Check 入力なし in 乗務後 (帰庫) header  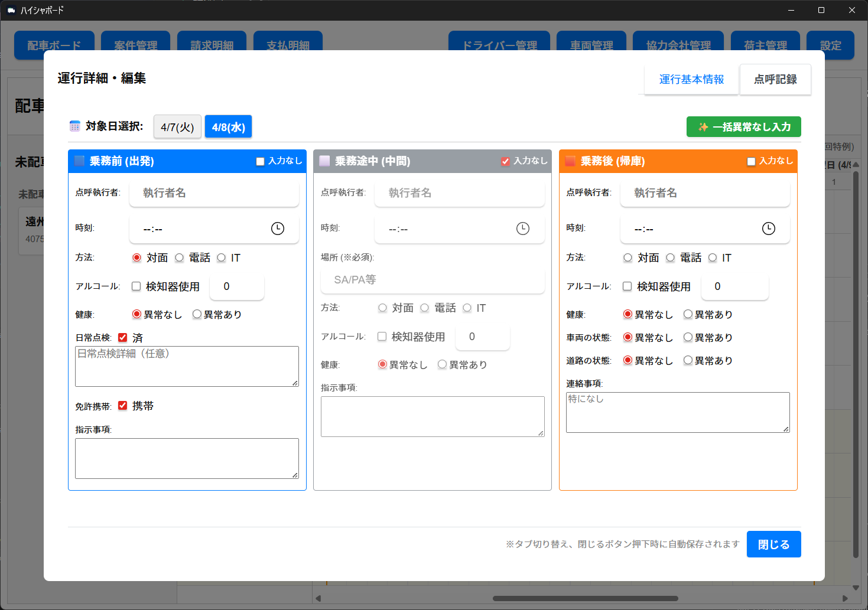[x=751, y=161]
